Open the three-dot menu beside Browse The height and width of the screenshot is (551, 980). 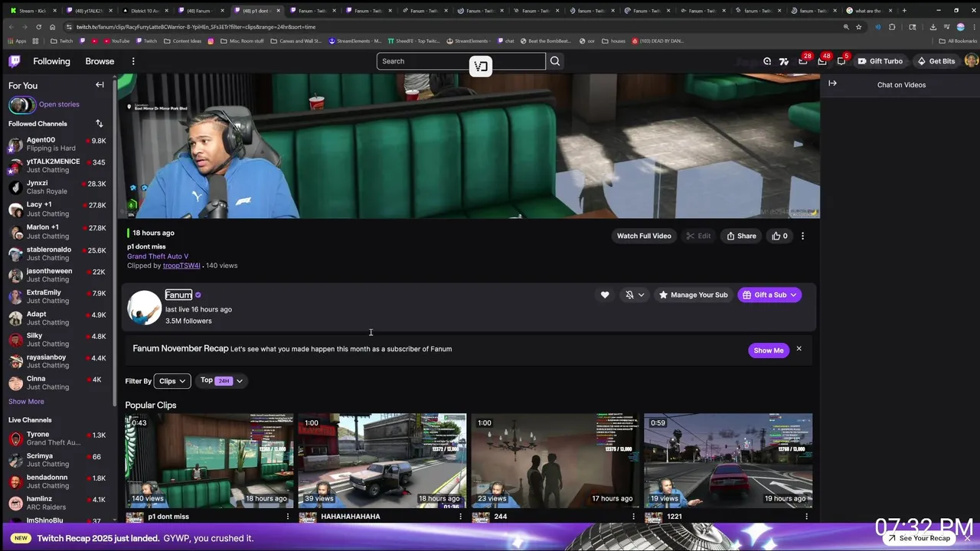(133, 61)
